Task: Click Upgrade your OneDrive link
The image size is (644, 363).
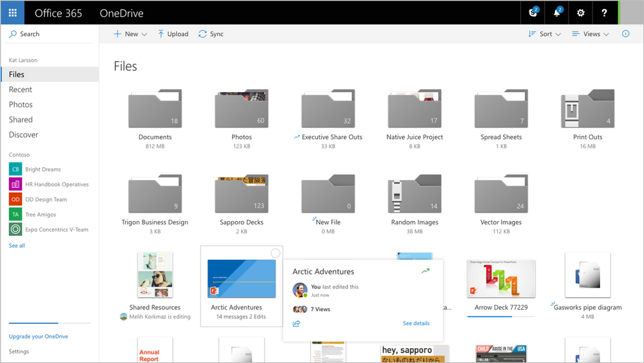Action: tap(38, 337)
